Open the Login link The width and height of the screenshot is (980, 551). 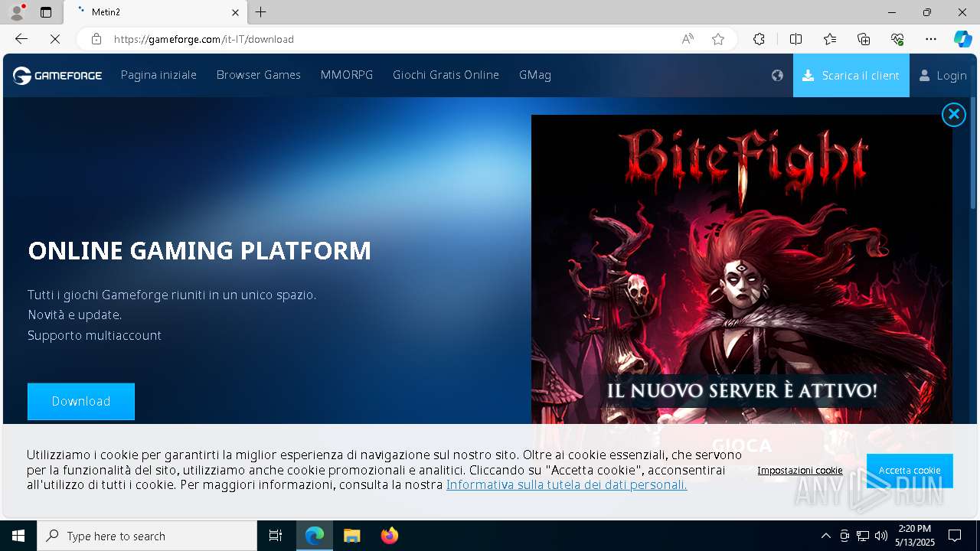(x=943, y=75)
